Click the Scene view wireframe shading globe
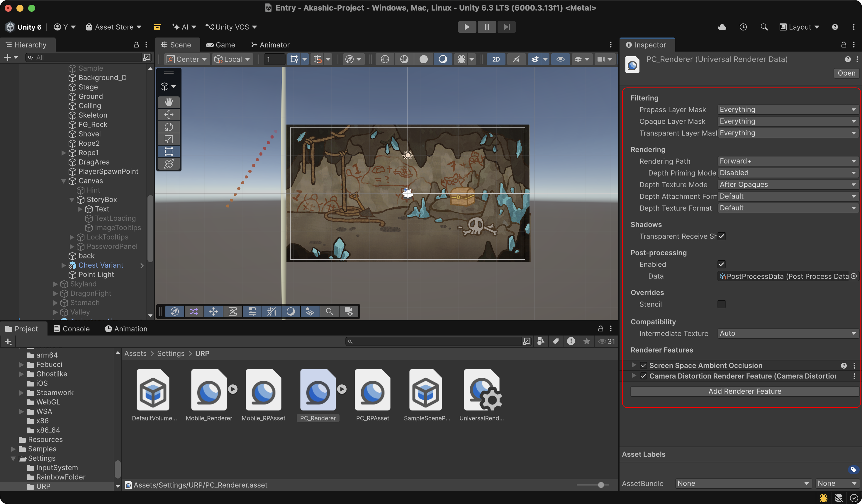 pyautogui.click(x=385, y=59)
